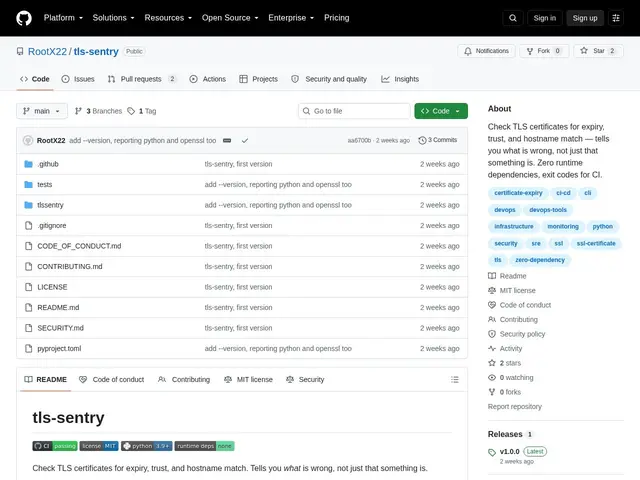Go to the Pricing page
640x480 pixels.
pos(336,18)
